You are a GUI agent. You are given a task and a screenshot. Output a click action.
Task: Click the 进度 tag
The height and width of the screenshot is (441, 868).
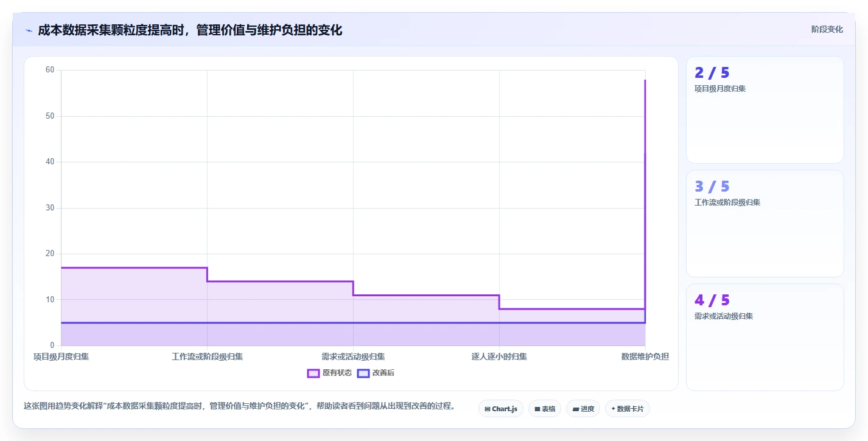coord(583,409)
